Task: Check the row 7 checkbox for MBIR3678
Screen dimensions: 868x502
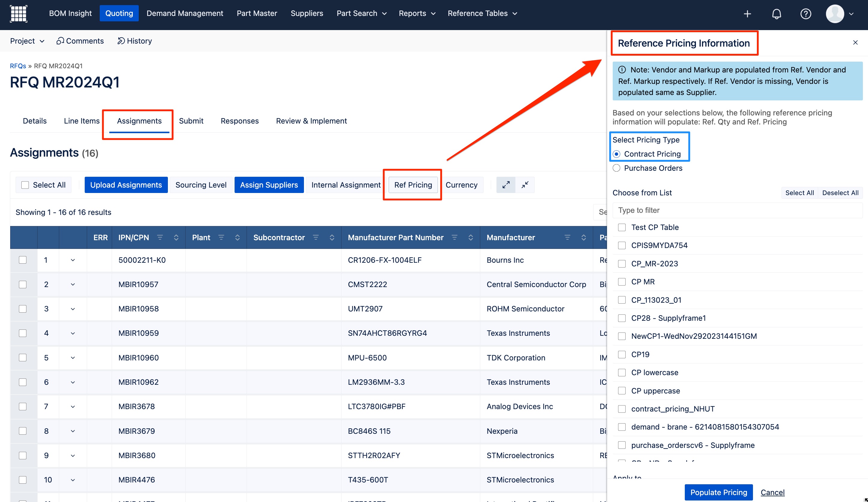Action: [x=23, y=406]
